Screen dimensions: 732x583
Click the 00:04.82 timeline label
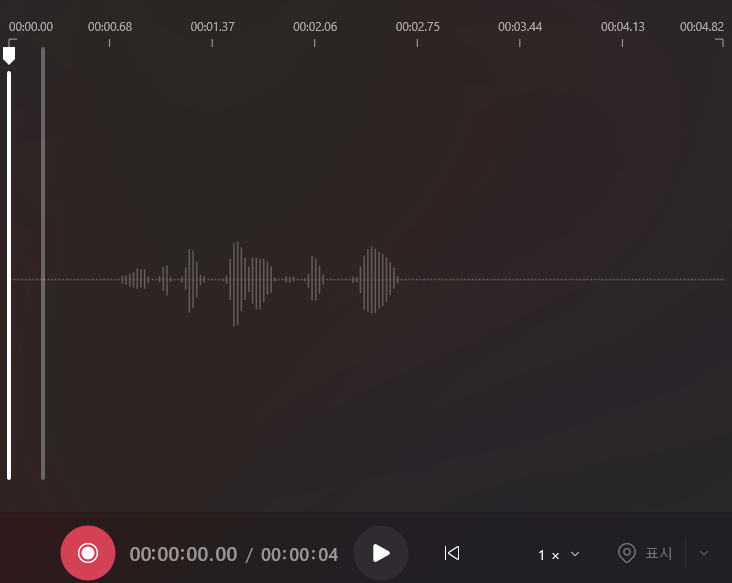tap(702, 27)
